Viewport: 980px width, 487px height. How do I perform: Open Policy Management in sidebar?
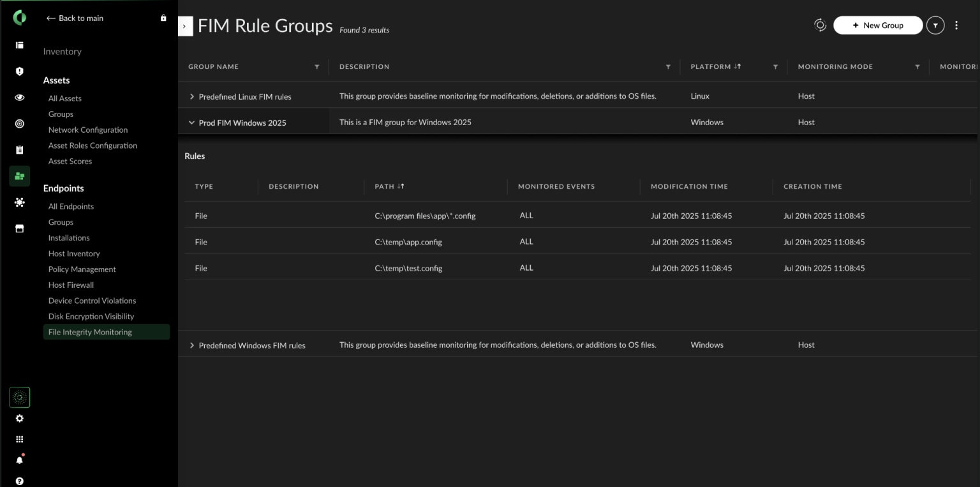(x=82, y=269)
